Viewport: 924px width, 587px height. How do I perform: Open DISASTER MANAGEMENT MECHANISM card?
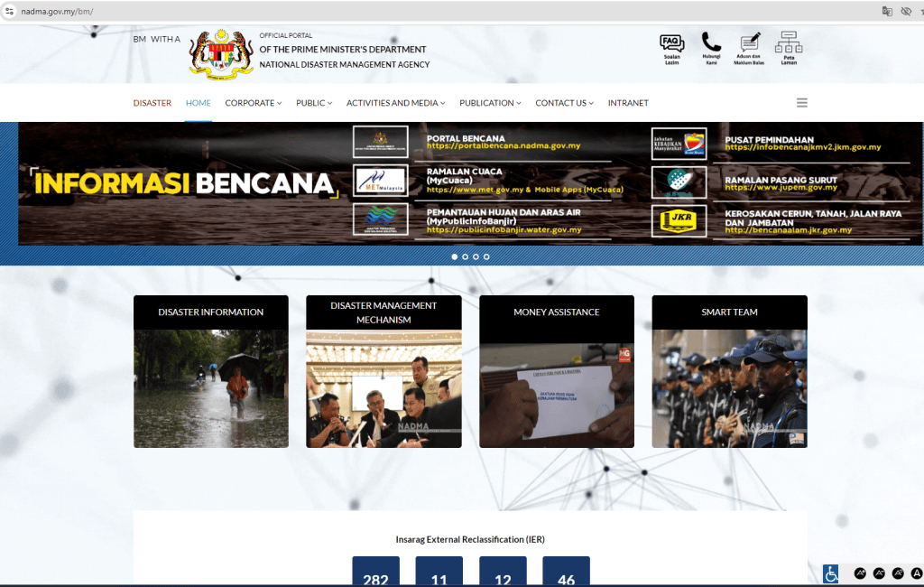[383, 372]
